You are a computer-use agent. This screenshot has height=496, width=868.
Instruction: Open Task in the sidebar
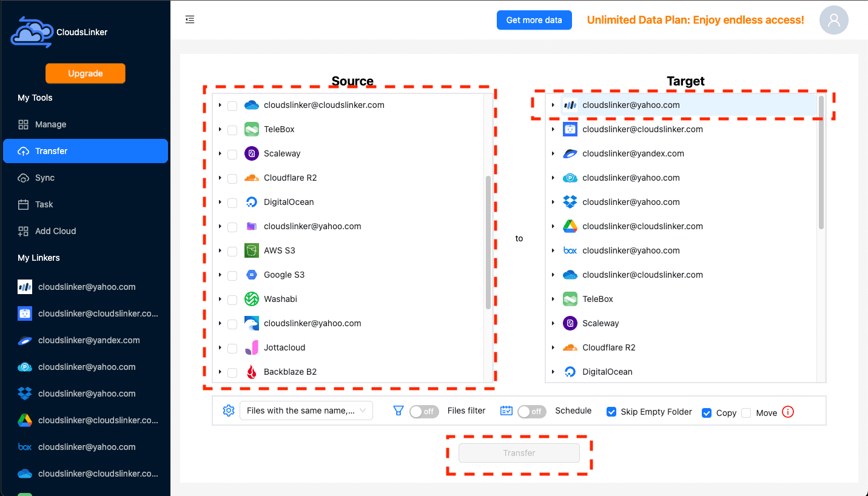86,204
